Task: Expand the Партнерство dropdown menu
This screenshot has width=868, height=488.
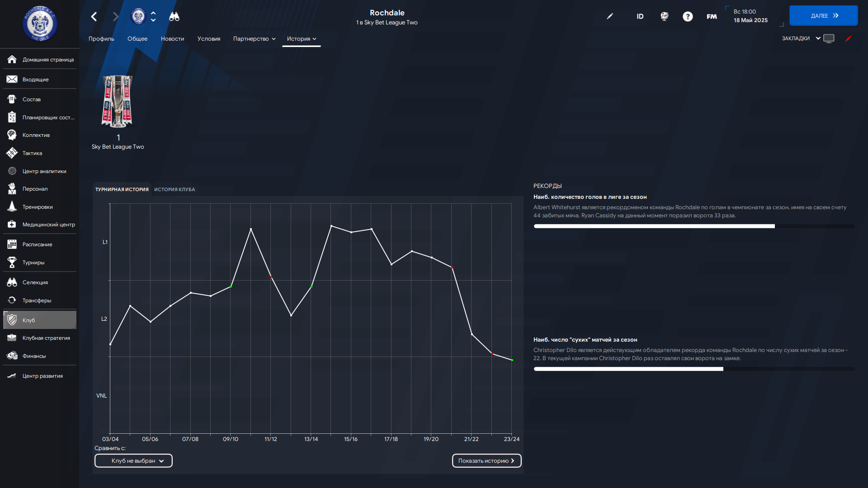Action: pyautogui.click(x=254, y=39)
